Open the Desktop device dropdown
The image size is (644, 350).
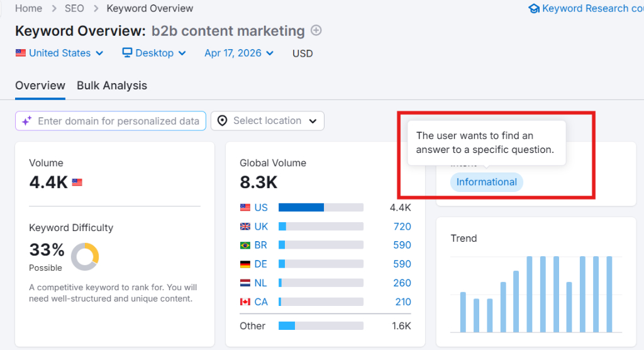tap(155, 53)
